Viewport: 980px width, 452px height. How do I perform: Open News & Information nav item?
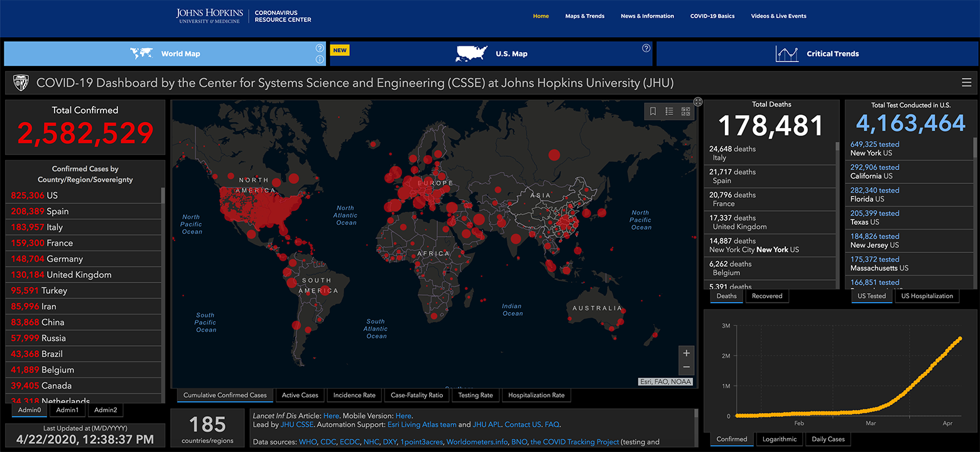click(x=647, y=16)
